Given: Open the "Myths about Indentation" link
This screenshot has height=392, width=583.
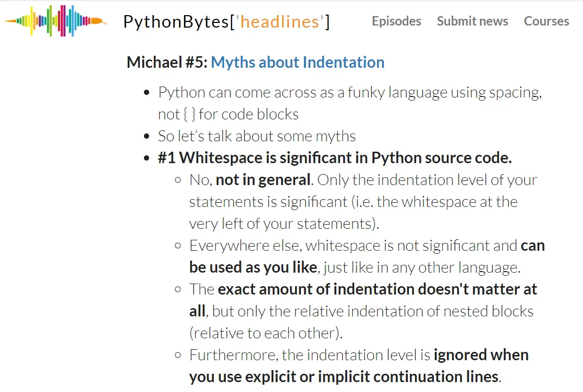Looking at the screenshot, I should pos(298,63).
